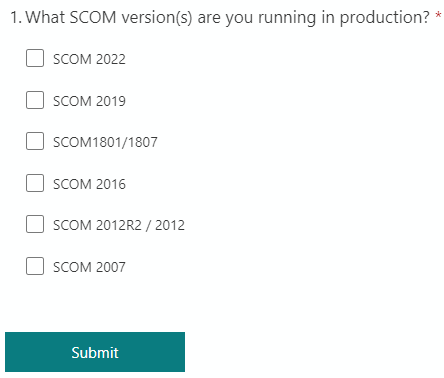Click the 'SCOM 2022' option label

coord(89,59)
